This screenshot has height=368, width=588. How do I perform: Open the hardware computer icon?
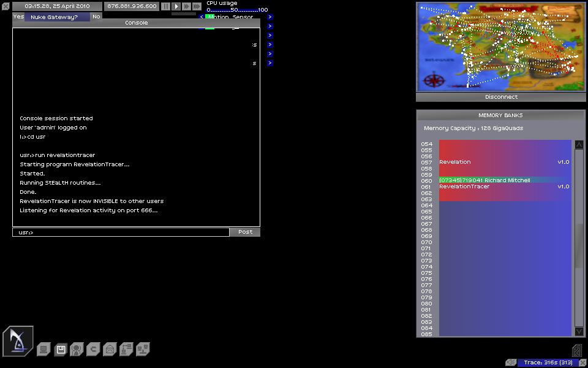(43, 350)
